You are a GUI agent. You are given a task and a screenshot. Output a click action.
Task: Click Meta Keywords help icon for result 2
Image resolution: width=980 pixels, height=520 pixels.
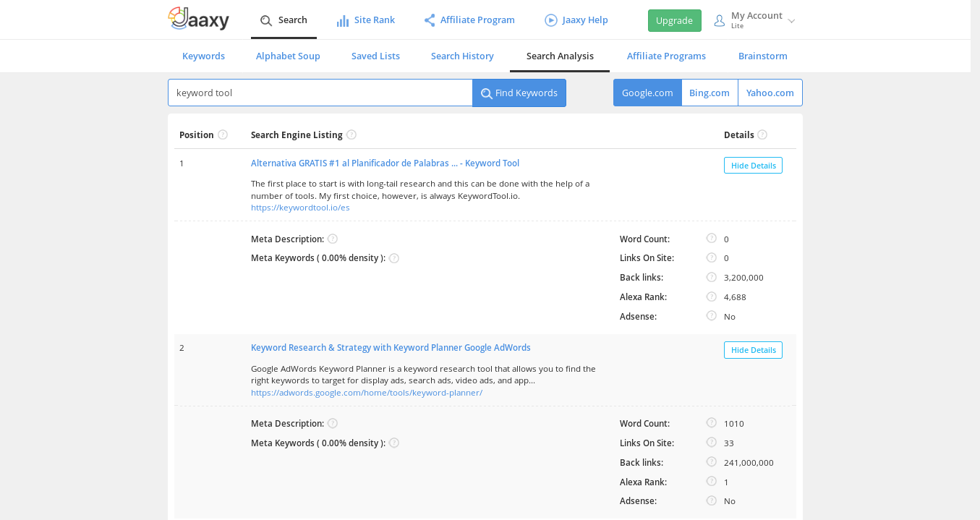(x=394, y=443)
